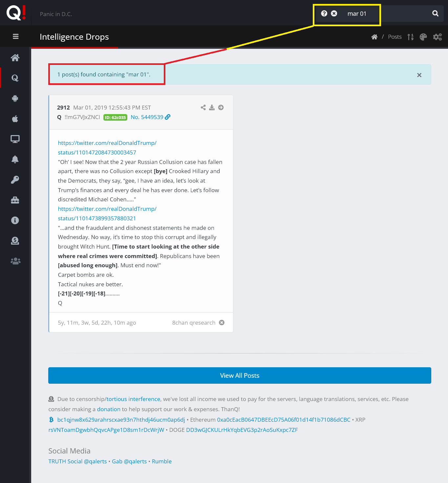This screenshot has height=483, width=448.
Task: Click the Ethereum address link
Action: tap(284, 420)
